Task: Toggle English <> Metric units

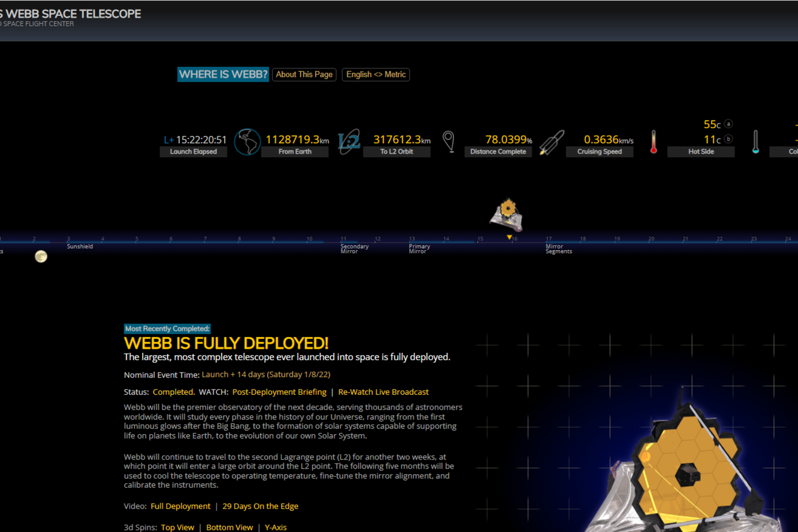Action: pyautogui.click(x=376, y=74)
